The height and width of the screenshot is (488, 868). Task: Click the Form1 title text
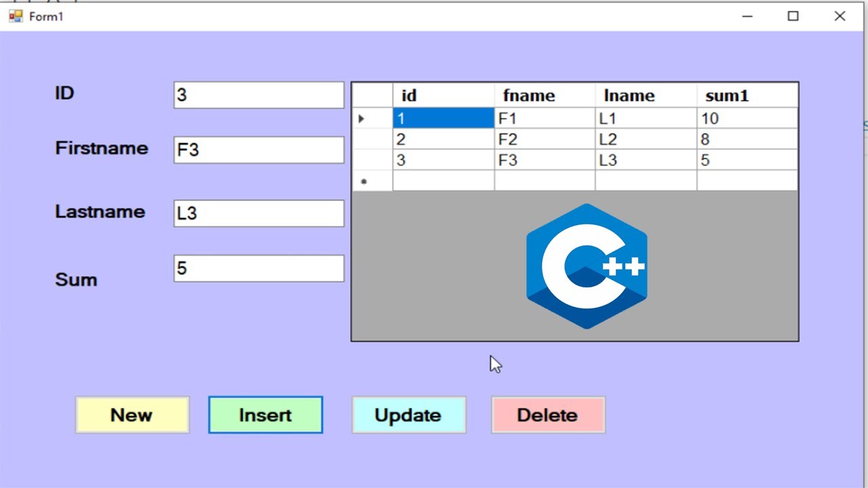pos(46,17)
